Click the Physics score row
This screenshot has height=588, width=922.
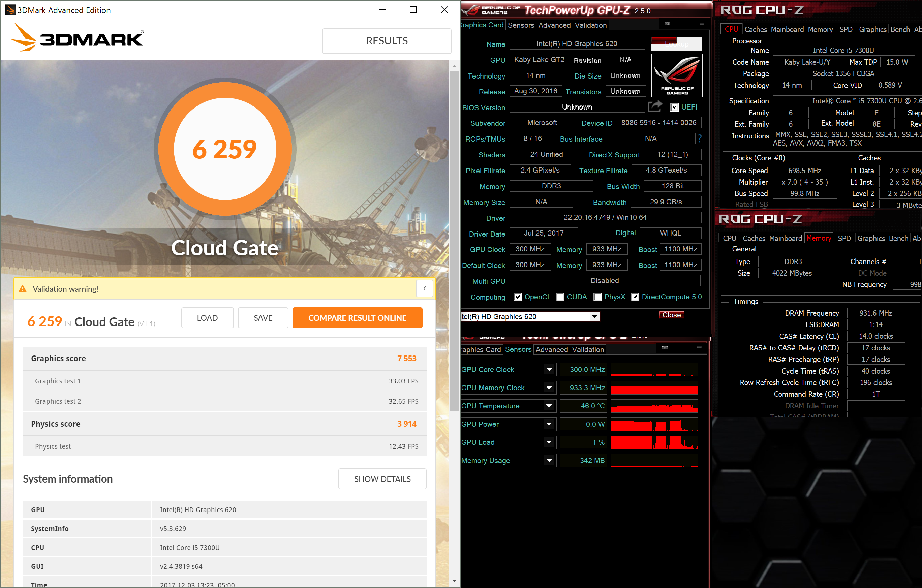(225, 424)
